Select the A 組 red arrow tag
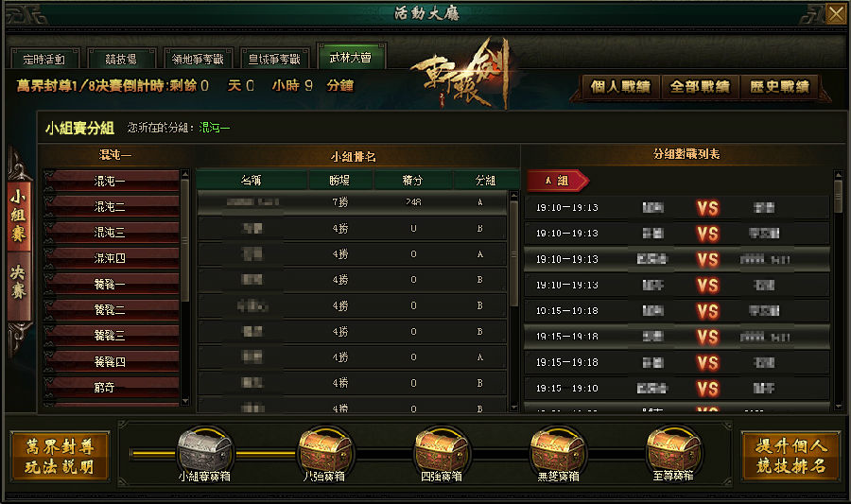851x504 pixels. click(x=557, y=181)
